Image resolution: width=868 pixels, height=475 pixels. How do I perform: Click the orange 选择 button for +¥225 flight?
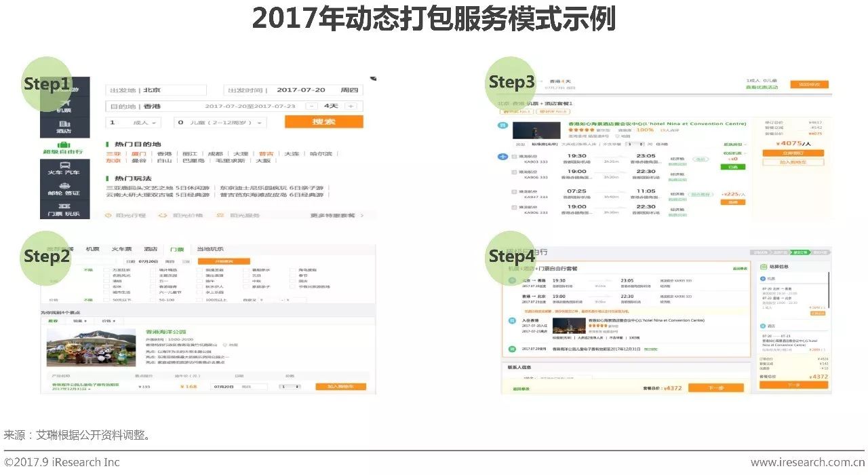point(732,202)
